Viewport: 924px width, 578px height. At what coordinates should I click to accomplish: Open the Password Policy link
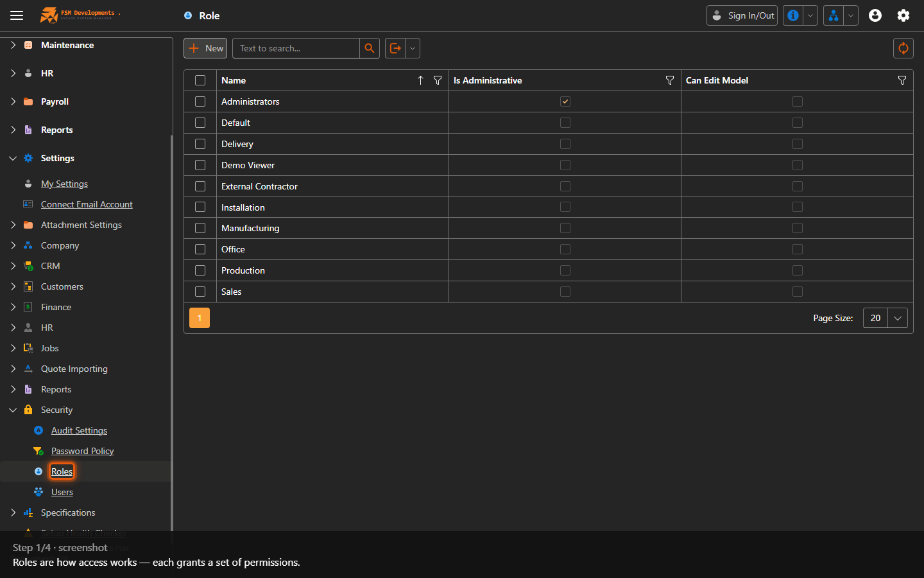tap(83, 451)
